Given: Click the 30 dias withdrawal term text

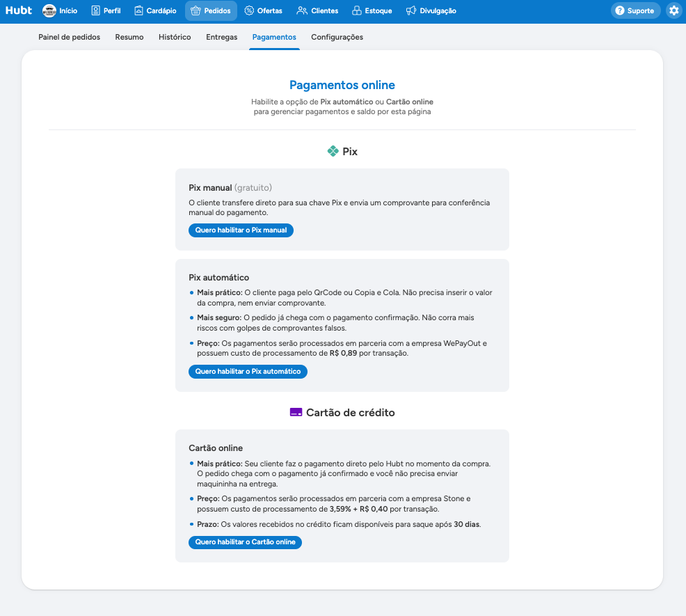Looking at the screenshot, I should click(x=467, y=525).
